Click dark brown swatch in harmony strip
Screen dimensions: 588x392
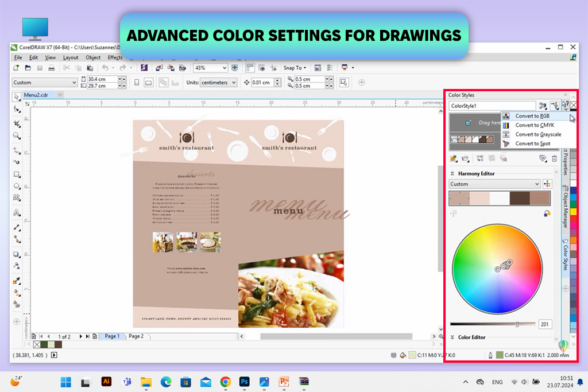pyautogui.click(x=520, y=198)
